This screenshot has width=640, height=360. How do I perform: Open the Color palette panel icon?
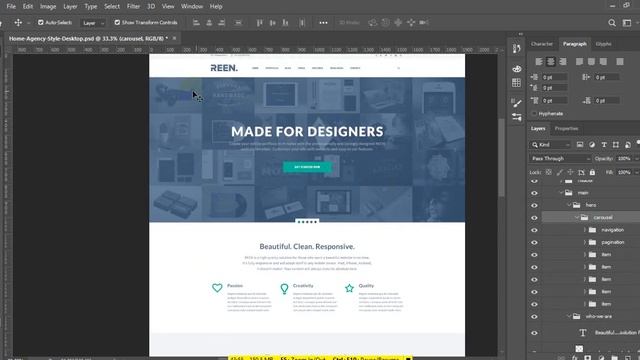tap(516, 69)
